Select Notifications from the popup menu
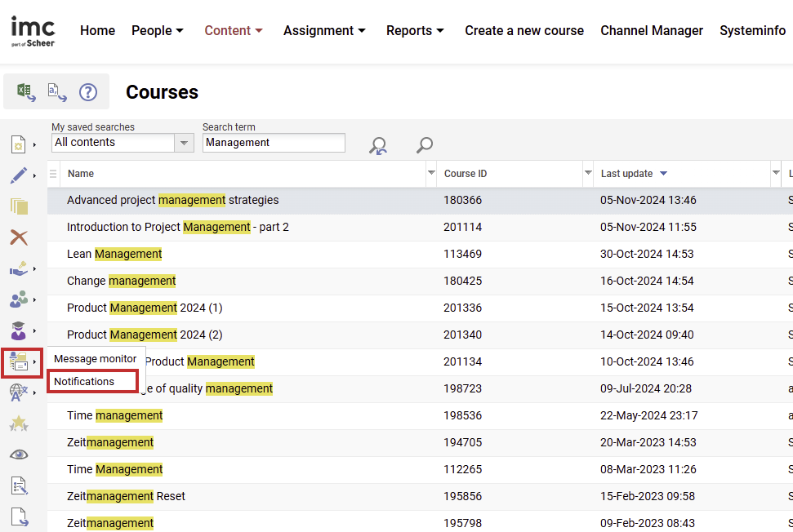 (x=84, y=381)
